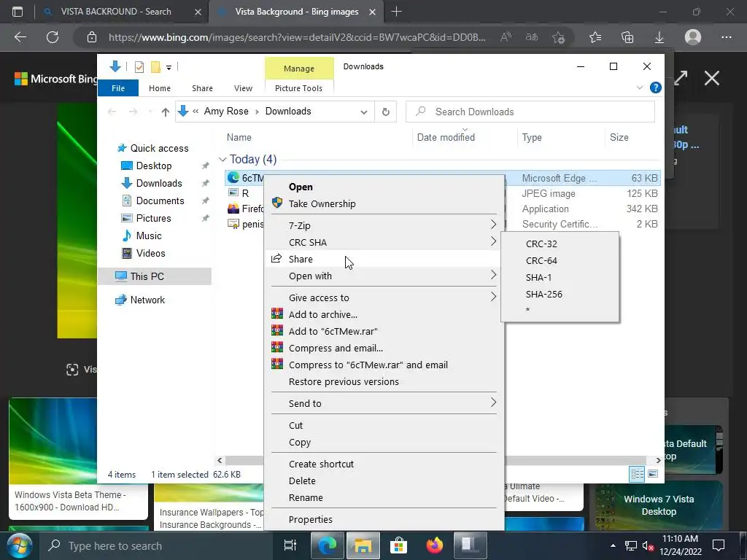Click the Edge profile avatar

coord(693,37)
